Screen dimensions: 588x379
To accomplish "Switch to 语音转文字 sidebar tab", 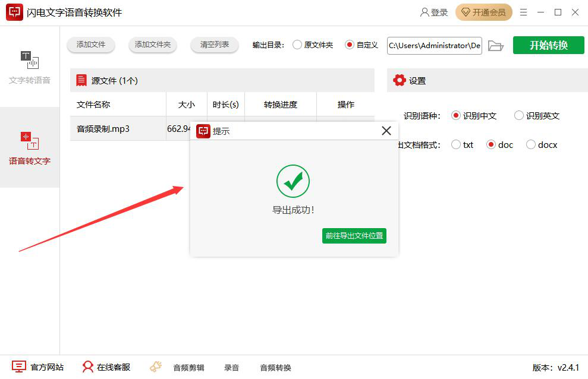I will click(30, 147).
